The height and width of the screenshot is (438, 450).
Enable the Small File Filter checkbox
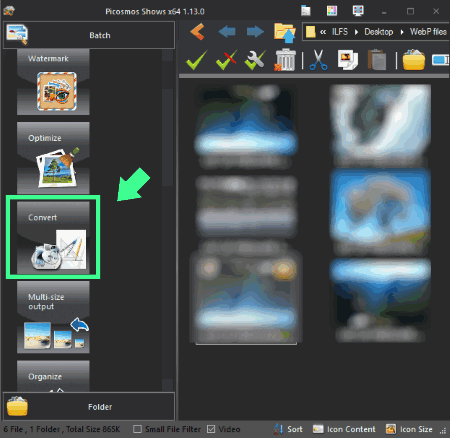pos(137,429)
